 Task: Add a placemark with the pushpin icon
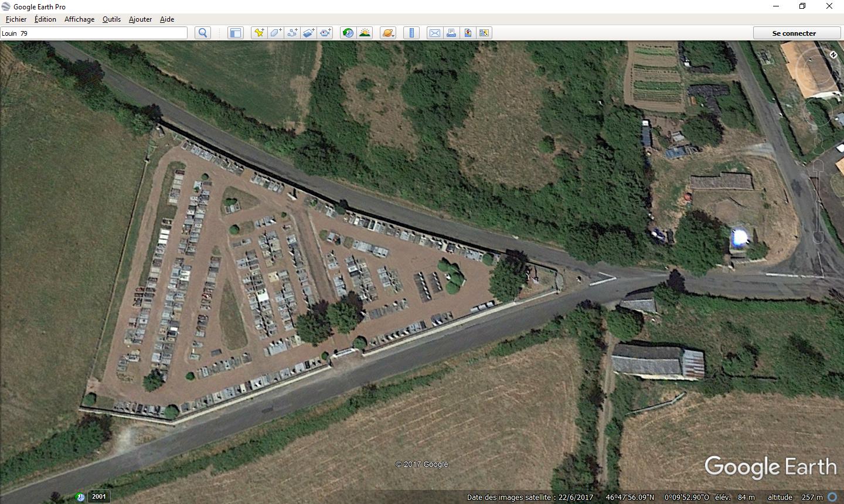coord(258,33)
